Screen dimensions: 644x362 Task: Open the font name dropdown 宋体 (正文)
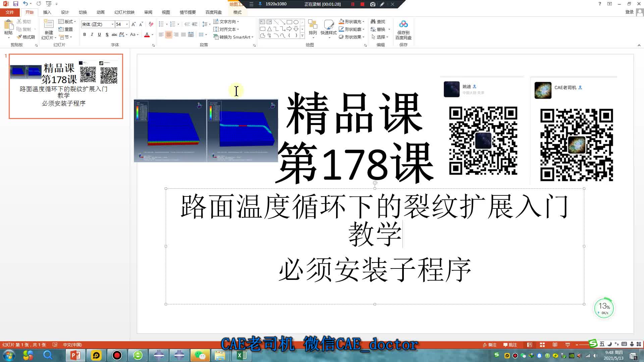coord(112,24)
